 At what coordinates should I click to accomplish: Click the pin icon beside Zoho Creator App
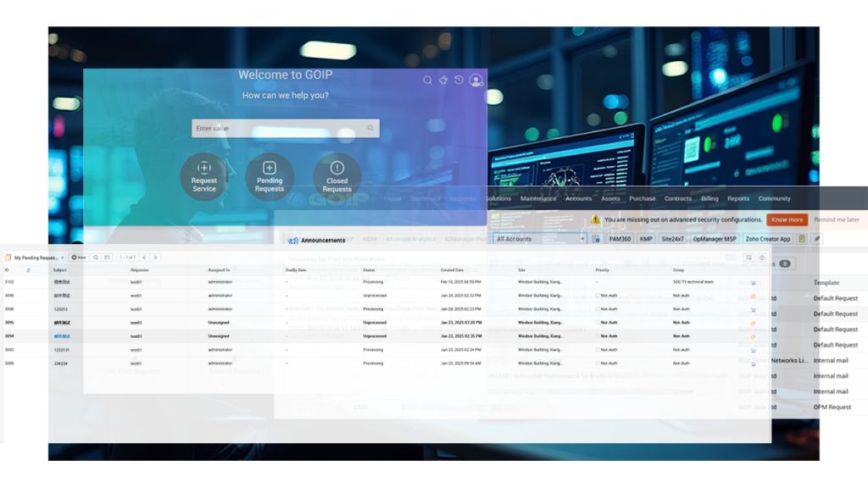click(x=816, y=239)
